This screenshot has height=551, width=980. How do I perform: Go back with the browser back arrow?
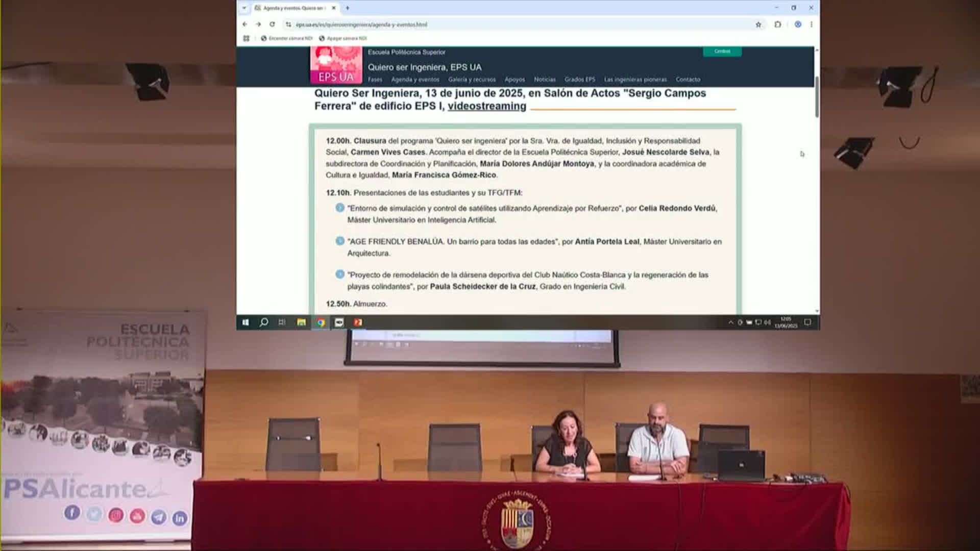245,24
